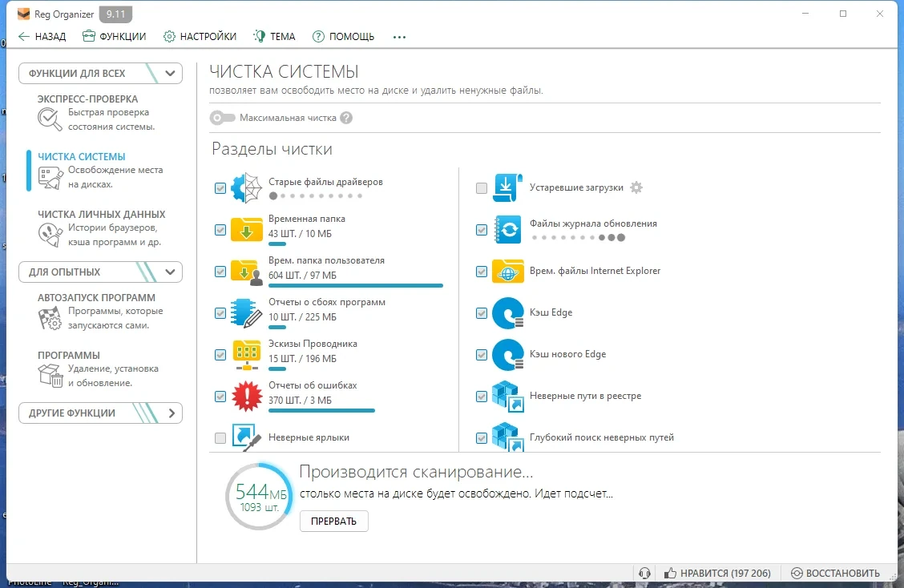
Task: Uncheck Кэш Edge checkbox
Action: click(482, 313)
